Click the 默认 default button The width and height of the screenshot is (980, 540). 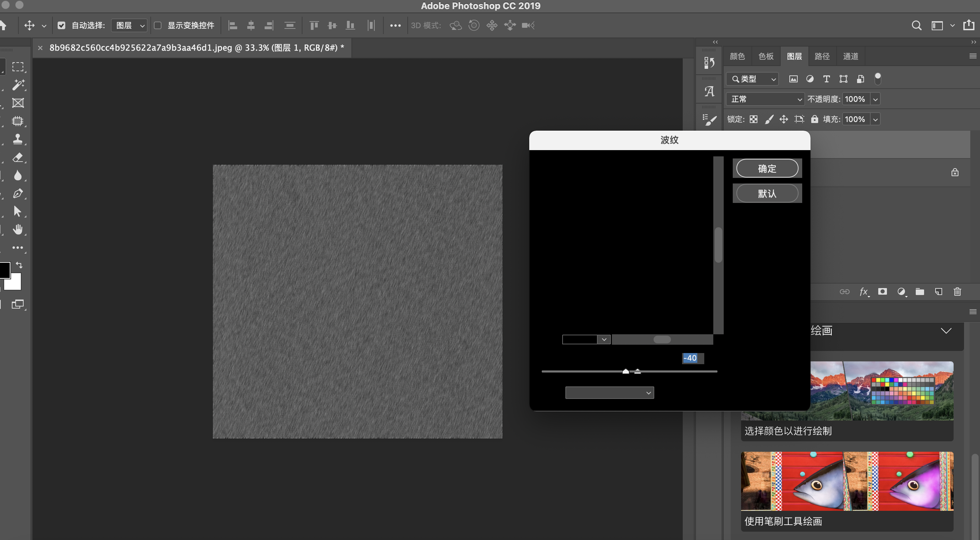click(x=767, y=193)
